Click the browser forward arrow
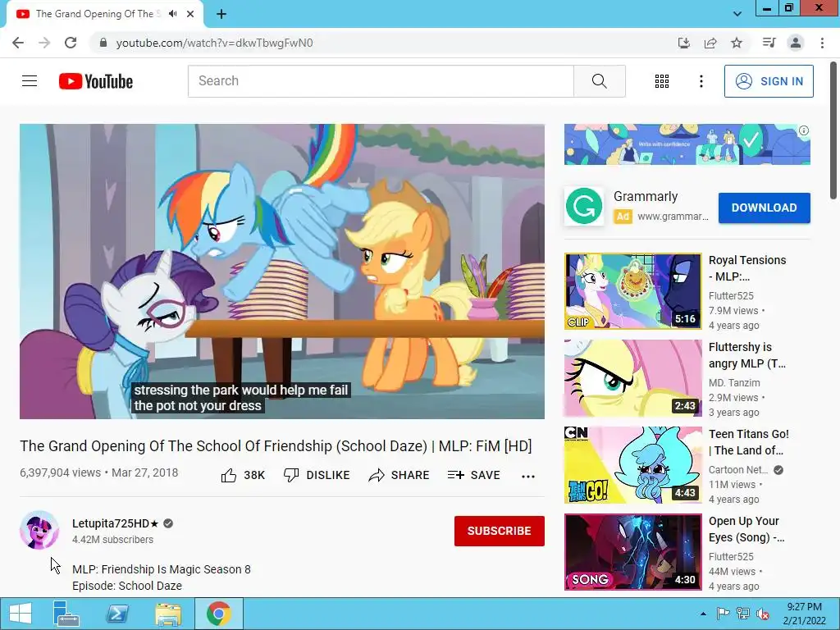 44,43
